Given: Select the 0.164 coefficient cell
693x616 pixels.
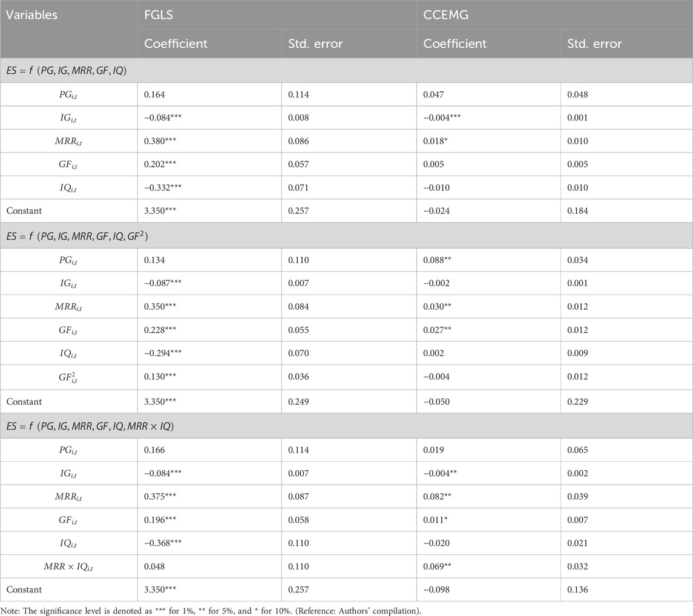Looking at the screenshot, I should (154, 94).
